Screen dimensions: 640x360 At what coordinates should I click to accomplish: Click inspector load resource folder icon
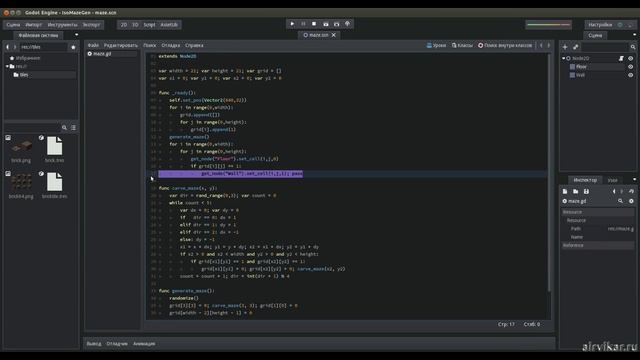(576, 191)
